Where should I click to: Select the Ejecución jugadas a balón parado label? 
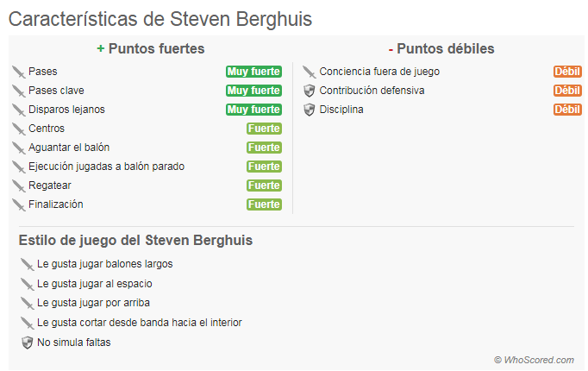coord(106,167)
